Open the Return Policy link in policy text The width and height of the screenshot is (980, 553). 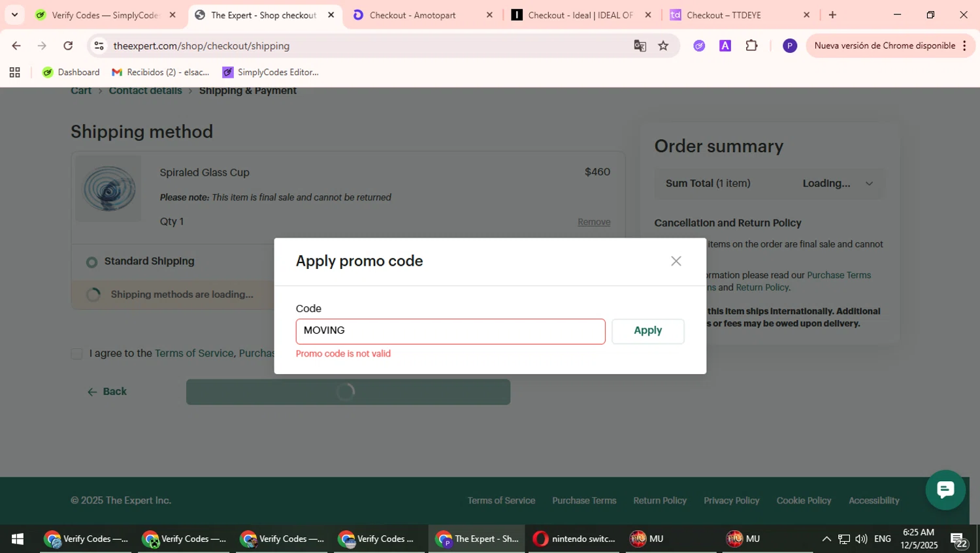[x=762, y=287]
